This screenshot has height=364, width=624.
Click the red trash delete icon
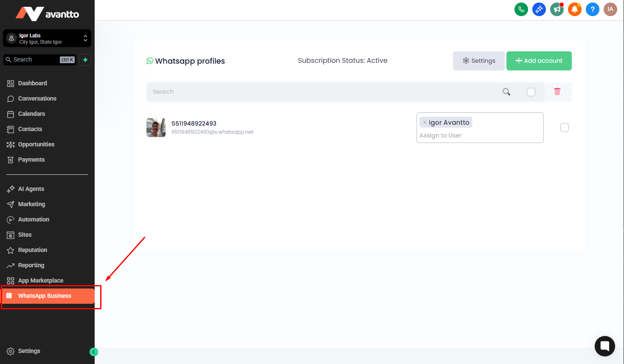coord(557,92)
